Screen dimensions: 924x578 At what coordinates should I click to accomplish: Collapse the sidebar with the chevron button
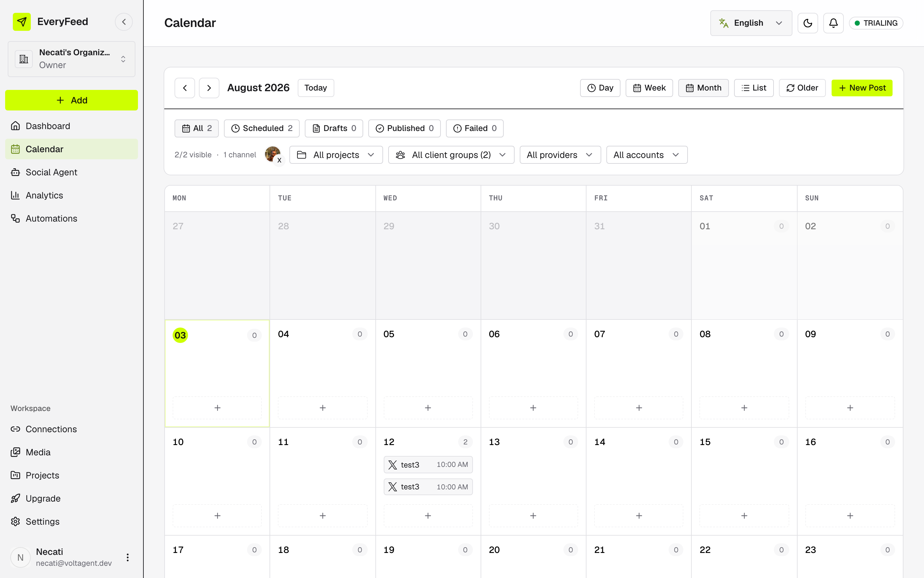124,22
